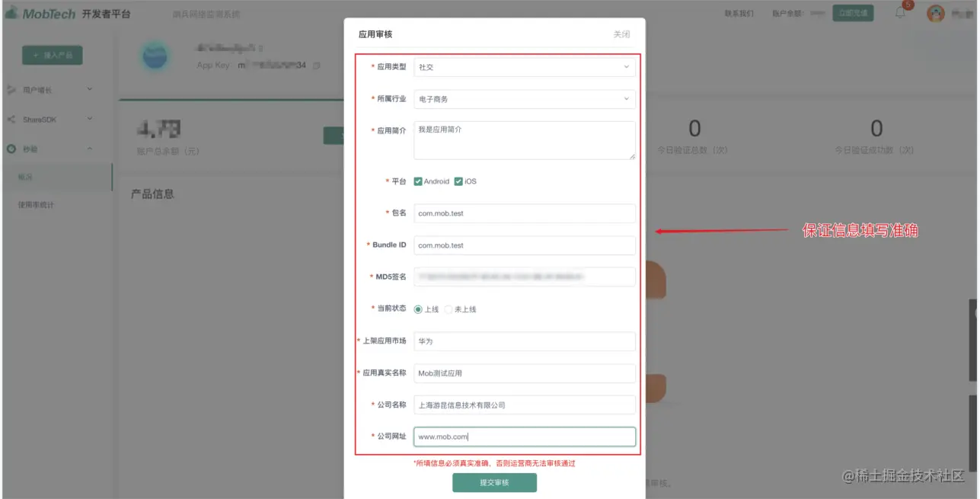Click the copy icon next to App Key
The width and height of the screenshot is (980, 499).
pos(318,66)
